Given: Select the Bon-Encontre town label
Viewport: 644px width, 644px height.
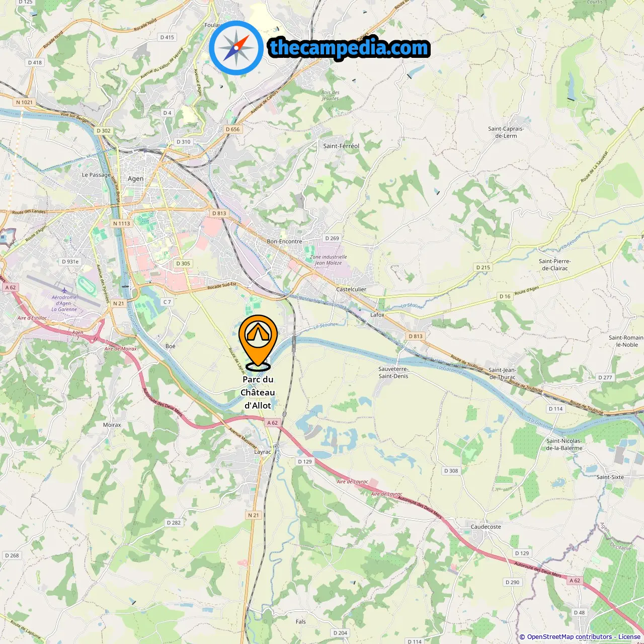Looking at the screenshot, I should point(284,242).
